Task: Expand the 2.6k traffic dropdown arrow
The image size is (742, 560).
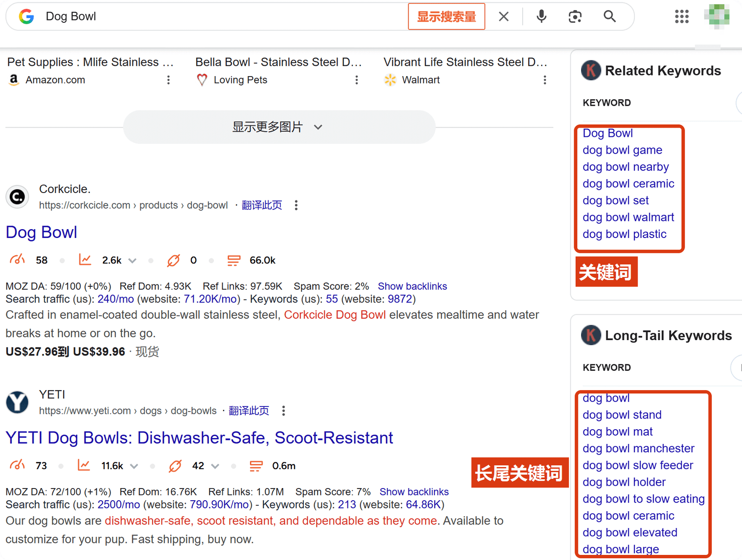Action: (x=133, y=261)
